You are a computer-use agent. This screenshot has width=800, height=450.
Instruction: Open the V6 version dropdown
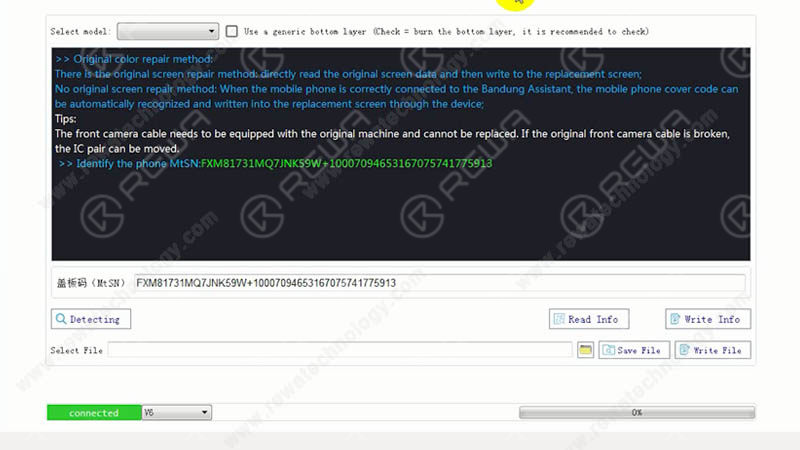[177, 412]
